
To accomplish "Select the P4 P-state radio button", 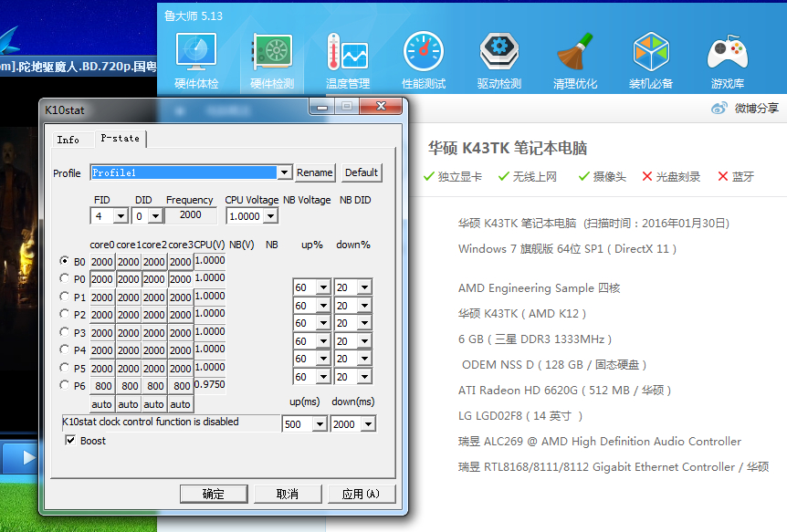I will tap(64, 349).
